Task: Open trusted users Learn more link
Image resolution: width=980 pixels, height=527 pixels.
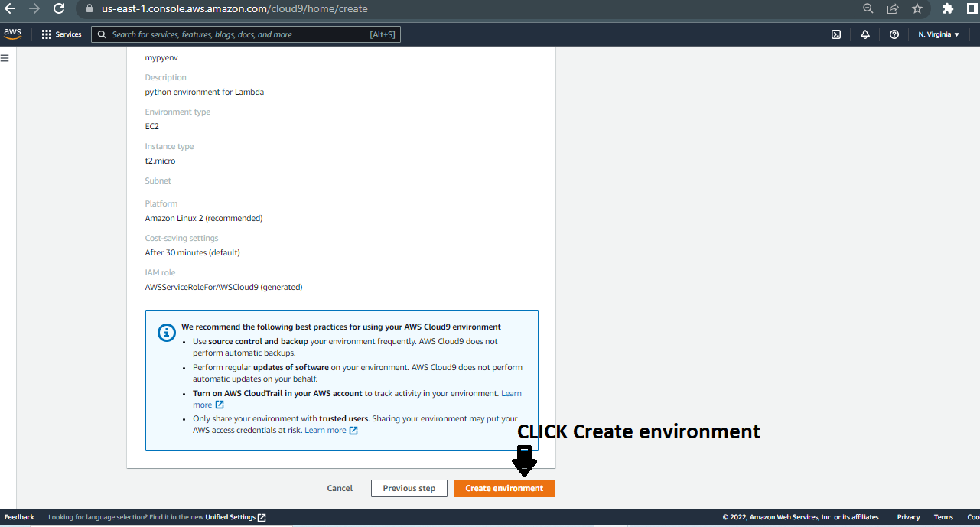Action: click(325, 430)
